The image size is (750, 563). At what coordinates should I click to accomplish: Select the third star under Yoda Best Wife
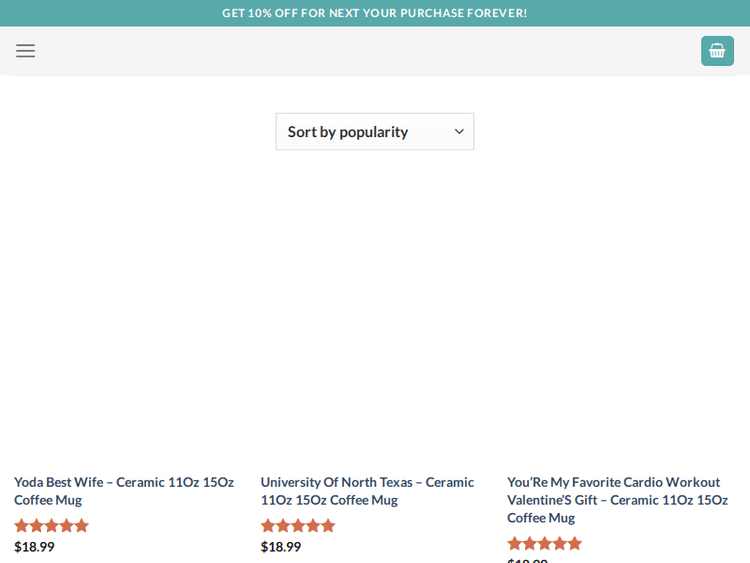click(51, 526)
